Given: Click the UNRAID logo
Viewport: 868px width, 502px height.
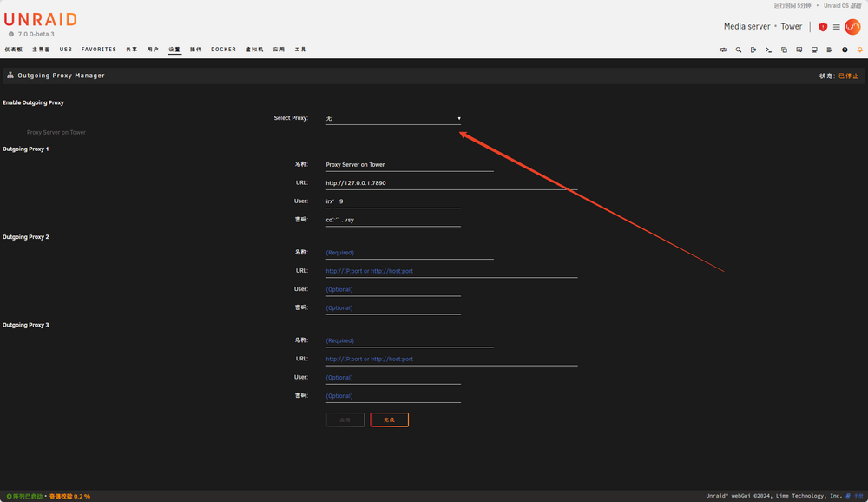Looking at the screenshot, I should coord(41,19).
